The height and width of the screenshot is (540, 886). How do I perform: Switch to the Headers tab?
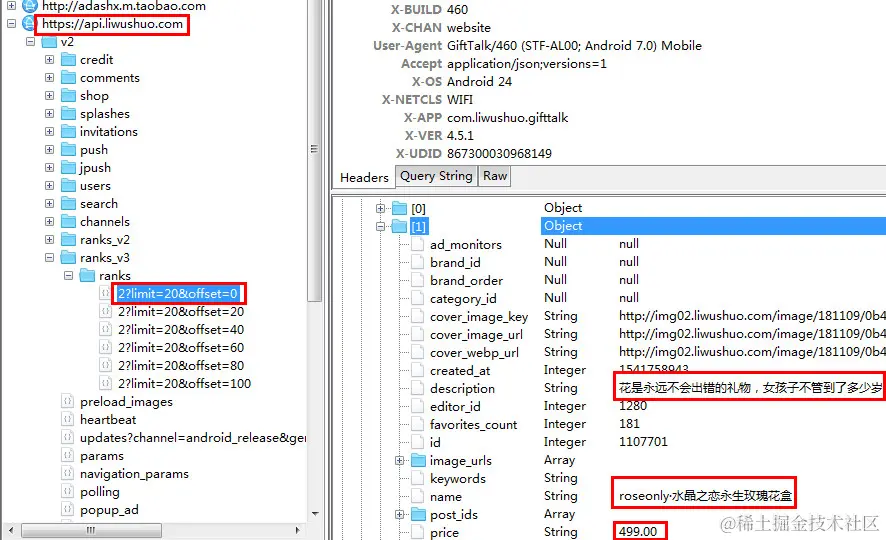[364, 177]
